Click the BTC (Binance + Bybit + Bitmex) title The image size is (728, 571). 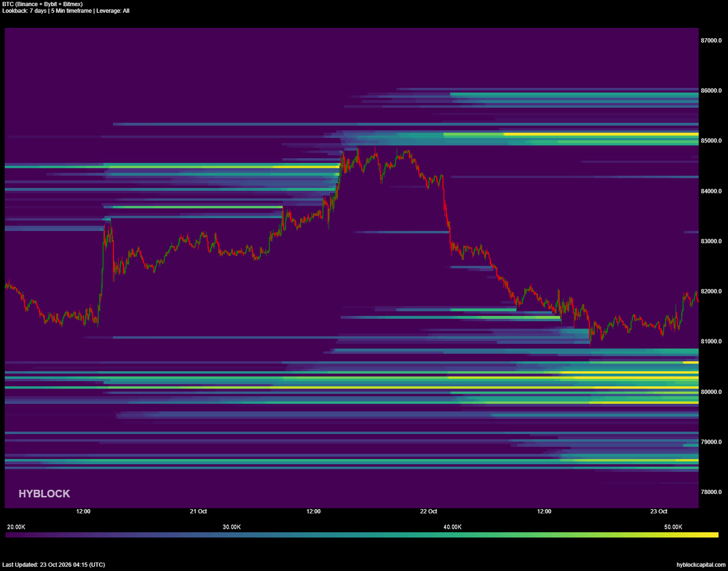(x=42, y=4)
